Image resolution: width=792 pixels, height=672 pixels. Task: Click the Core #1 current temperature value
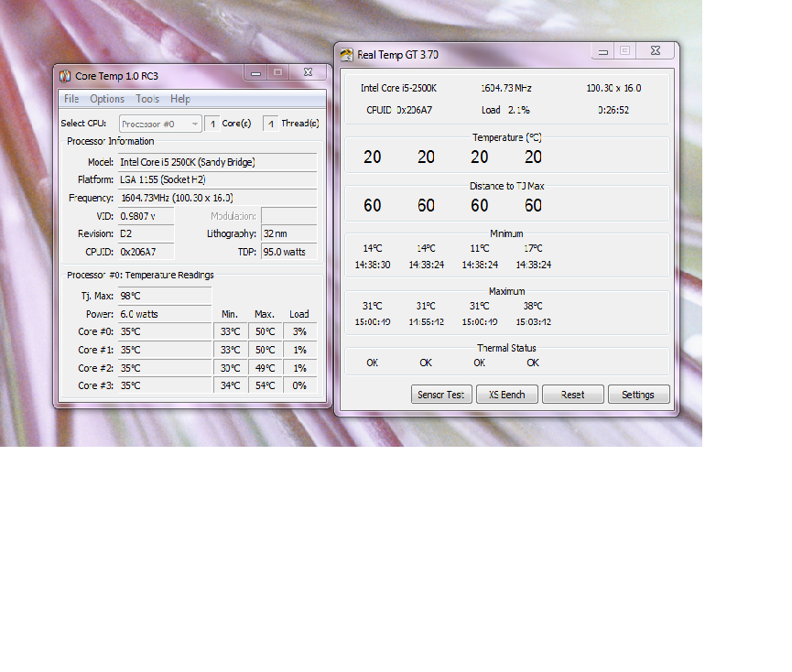(x=165, y=350)
